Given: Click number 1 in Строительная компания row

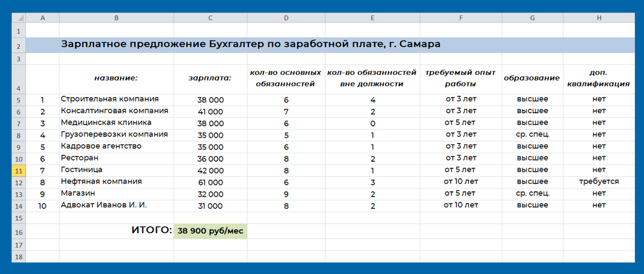Looking at the screenshot, I should pos(42,100).
